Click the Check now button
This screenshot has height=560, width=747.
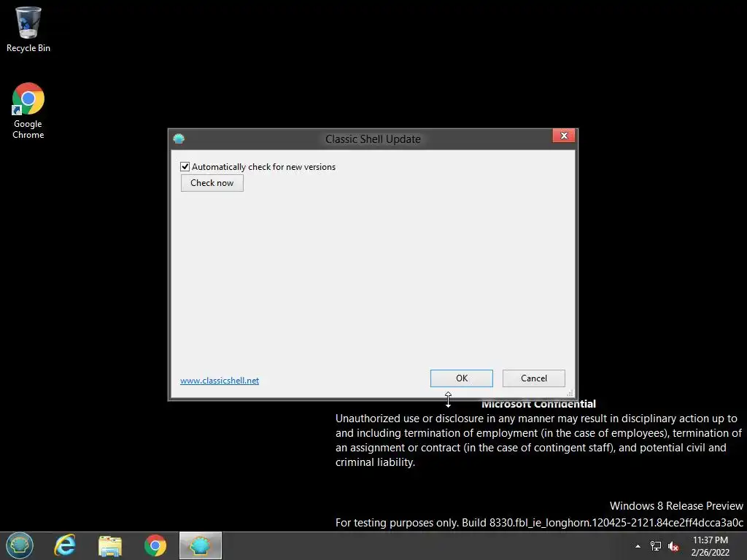tap(212, 183)
